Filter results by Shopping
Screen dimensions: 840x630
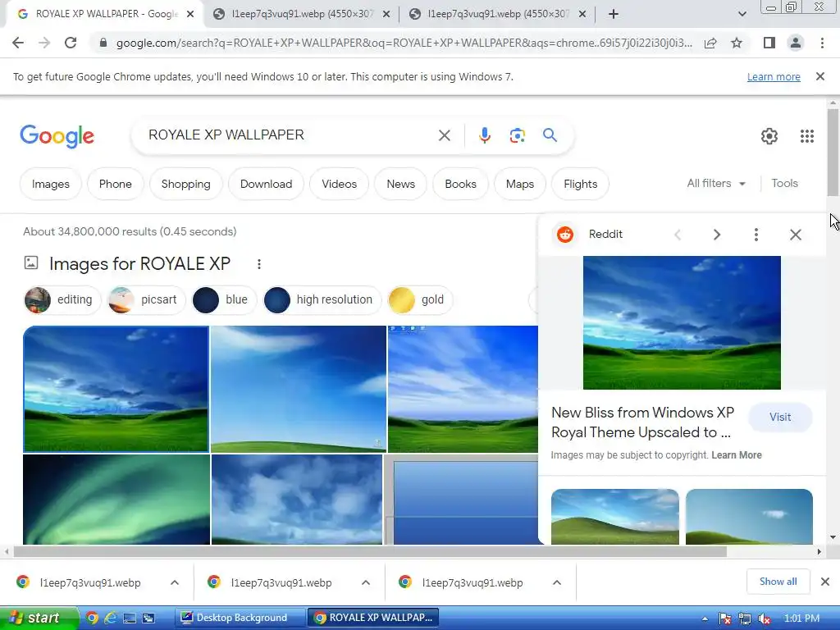coord(186,184)
